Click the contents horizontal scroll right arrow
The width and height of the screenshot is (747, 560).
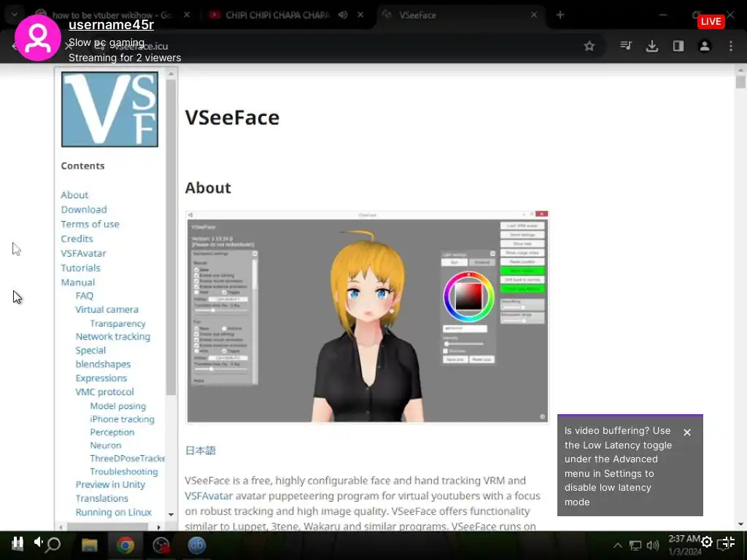point(158,526)
